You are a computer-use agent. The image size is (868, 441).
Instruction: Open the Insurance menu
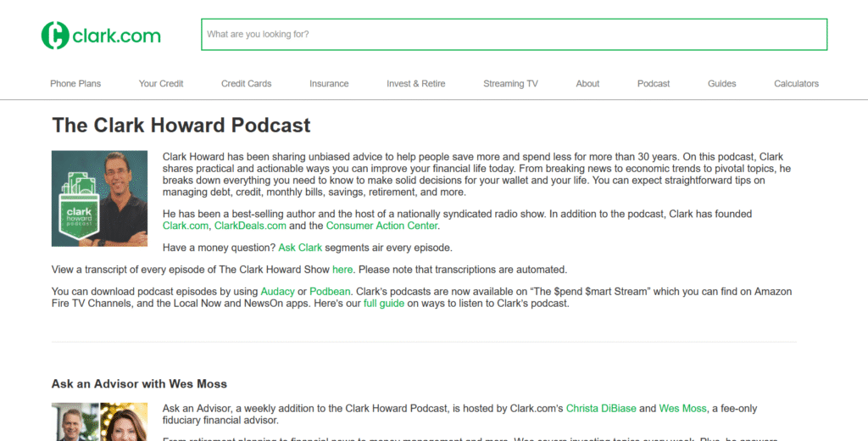pyautogui.click(x=329, y=84)
